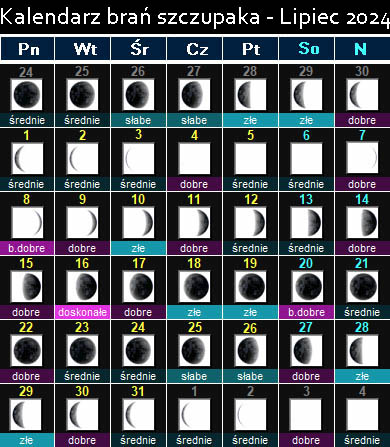This screenshot has width=390, height=447.
Task: Click the 'b.dobre' label under date 8
Action: 27,248
